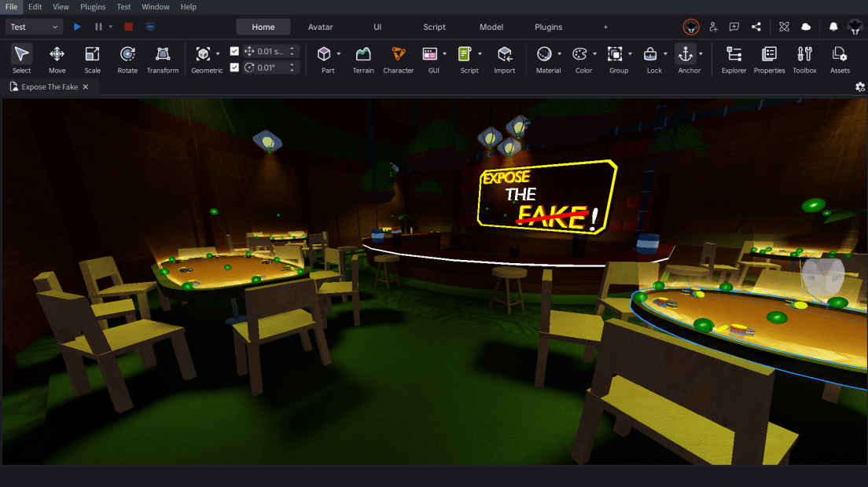Click the Geometric mode icon
This screenshot has height=487, width=868.
click(203, 54)
